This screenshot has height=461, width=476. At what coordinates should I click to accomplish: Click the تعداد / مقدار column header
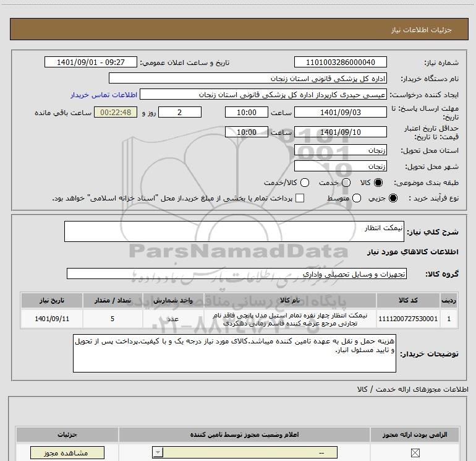[x=113, y=300]
